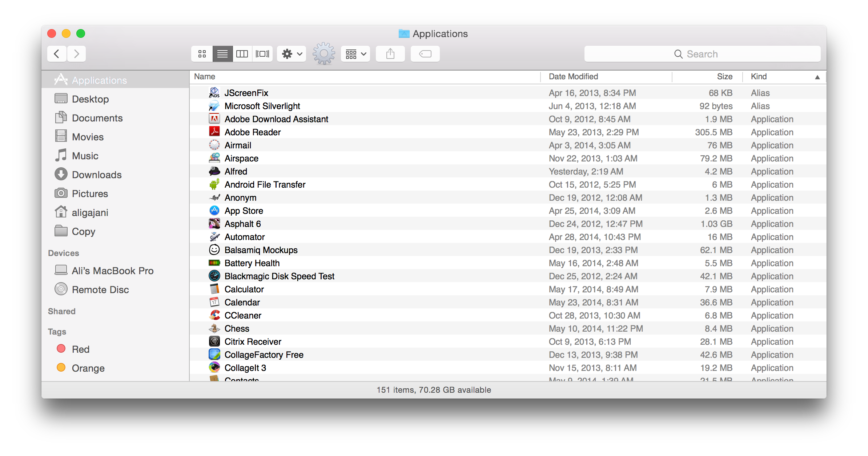The width and height of the screenshot is (868, 456).
Task: Select the Adobe Reader icon
Action: pyautogui.click(x=214, y=132)
